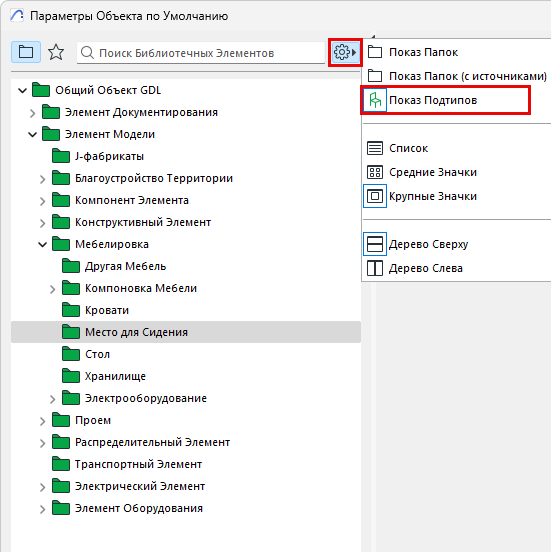Click Элемент Модели folder icon

pyautogui.click(x=51, y=134)
